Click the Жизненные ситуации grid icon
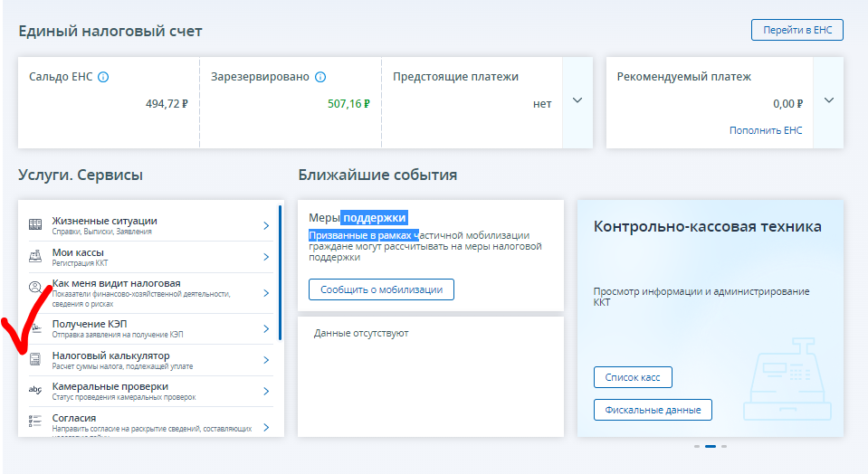 coord(35,224)
